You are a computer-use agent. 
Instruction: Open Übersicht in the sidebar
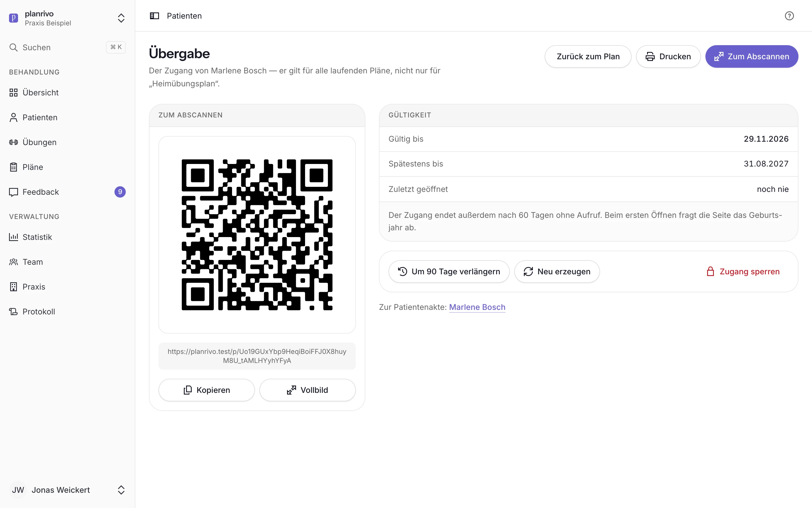point(67,92)
